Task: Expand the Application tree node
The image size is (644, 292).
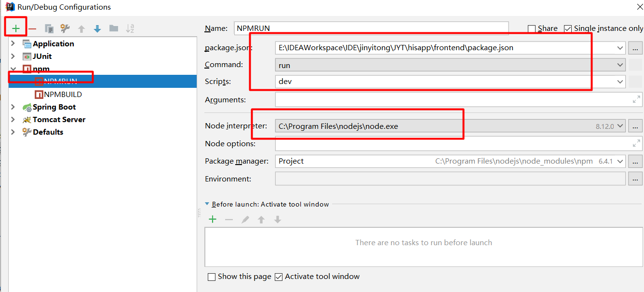Action: (13, 44)
